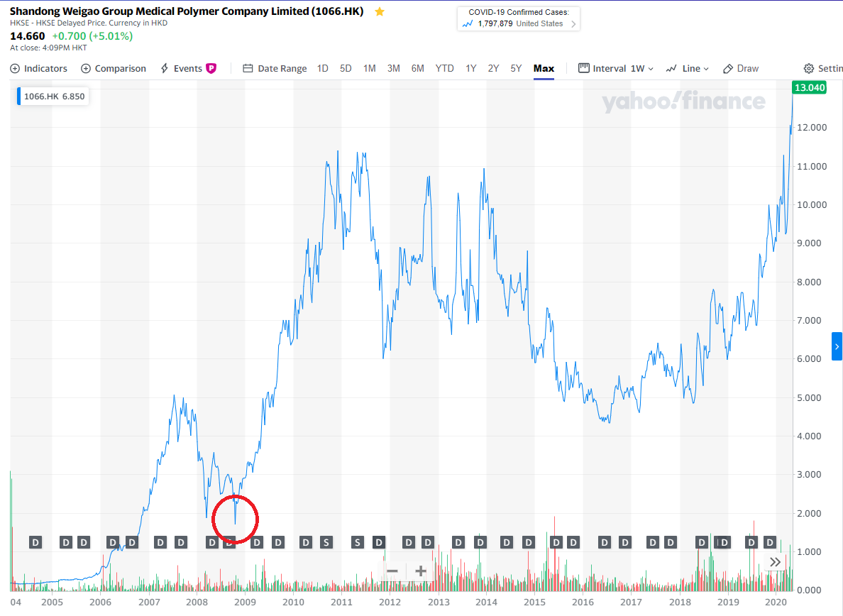Click the +0.700 (+5.01%) change value
The image size is (843, 616).
(x=92, y=36)
